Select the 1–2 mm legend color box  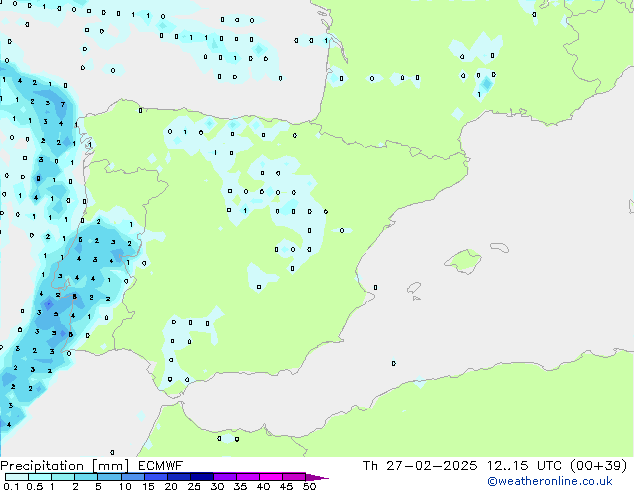(x=63, y=477)
